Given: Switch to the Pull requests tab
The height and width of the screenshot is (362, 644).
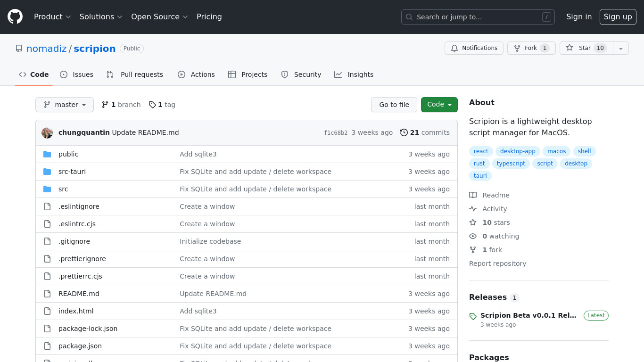Looking at the screenshot, I should pos(135,74).
